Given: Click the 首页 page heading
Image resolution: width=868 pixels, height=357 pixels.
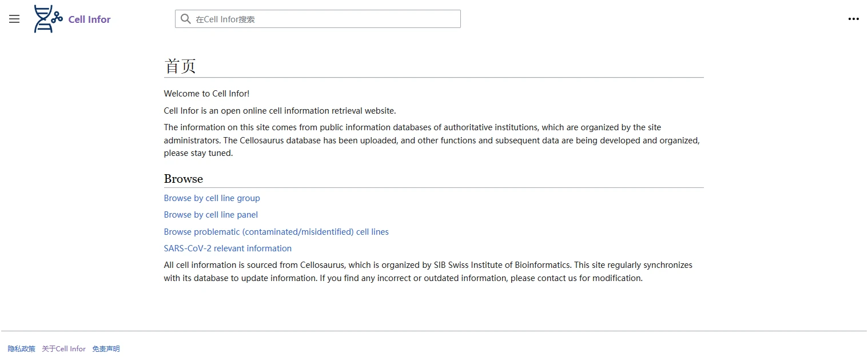Looking at the screenshot, I should pyautogui.click(x=180, y=66).
